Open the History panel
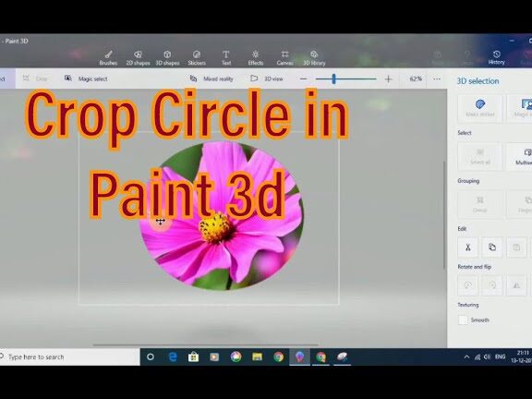This screenshot has width=532, height=399. click(x=496, y=57)
